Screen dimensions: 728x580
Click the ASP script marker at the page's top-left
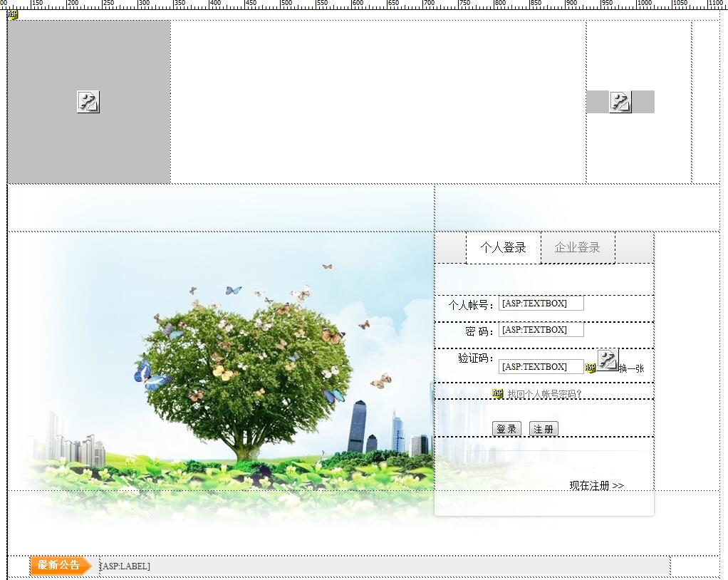pos(13,15)
